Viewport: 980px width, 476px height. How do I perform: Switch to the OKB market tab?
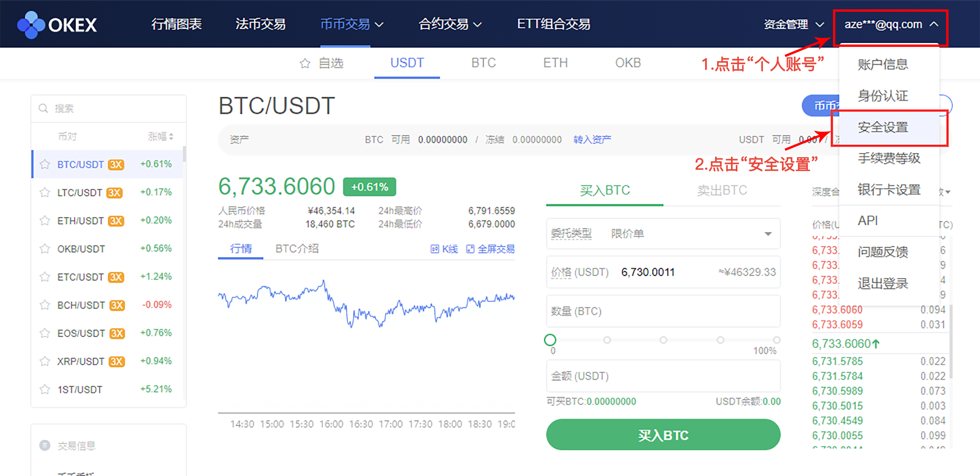click(628, 63)
